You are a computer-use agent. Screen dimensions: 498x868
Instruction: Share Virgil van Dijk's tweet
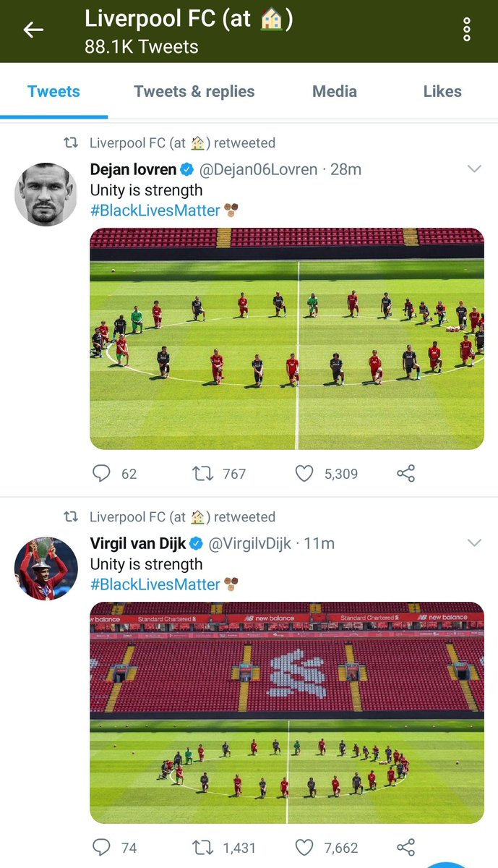[405, 848]
